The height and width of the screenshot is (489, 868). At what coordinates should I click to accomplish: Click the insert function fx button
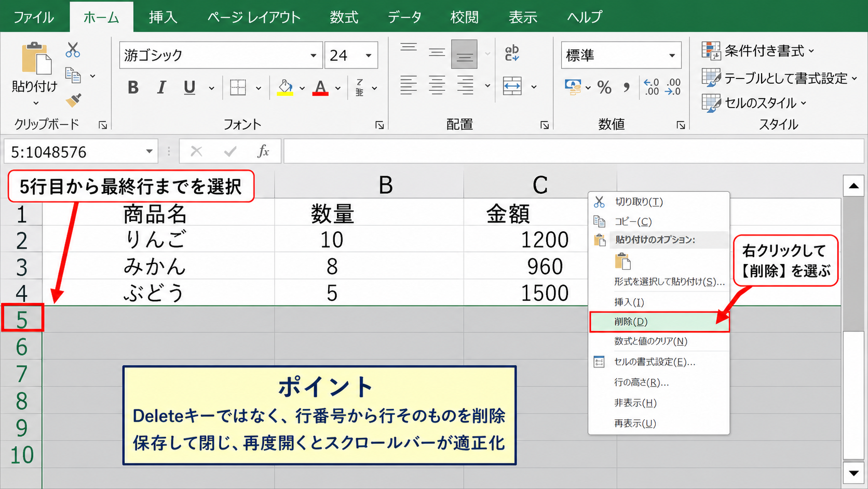(263, 151)
